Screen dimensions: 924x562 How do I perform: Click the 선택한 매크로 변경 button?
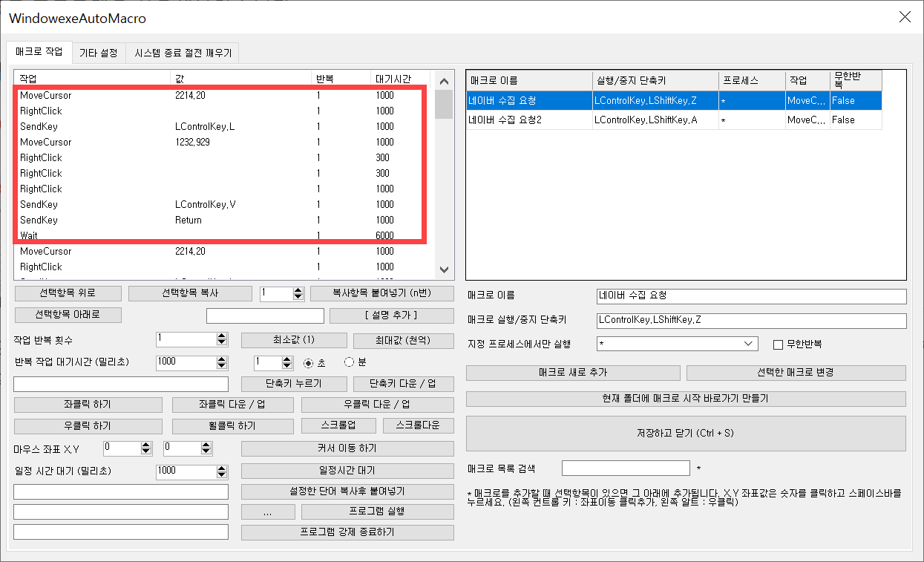796,373
